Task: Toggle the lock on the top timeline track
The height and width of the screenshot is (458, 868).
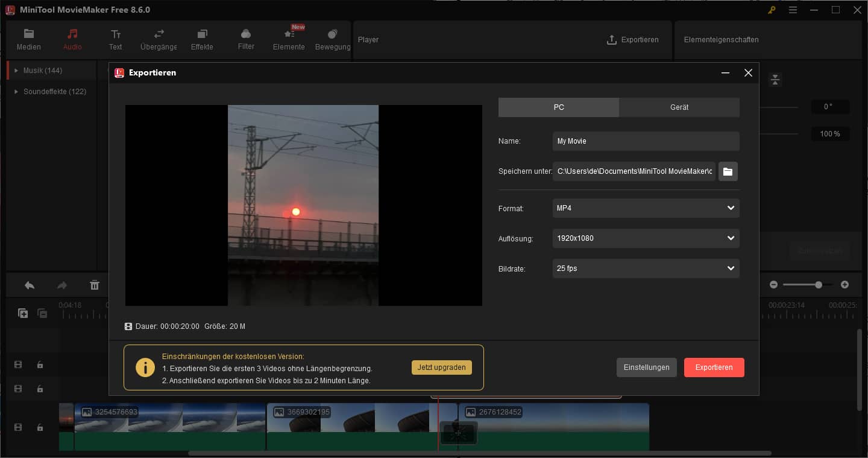Action: pyautogui.click(x=40, y=364)
